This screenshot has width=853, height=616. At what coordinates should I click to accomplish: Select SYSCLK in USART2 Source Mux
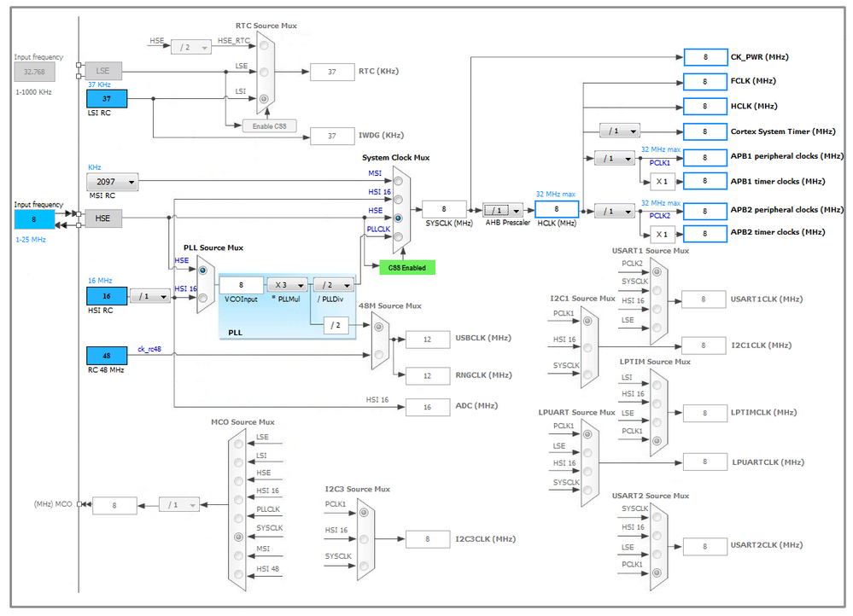tap(657, 516)
